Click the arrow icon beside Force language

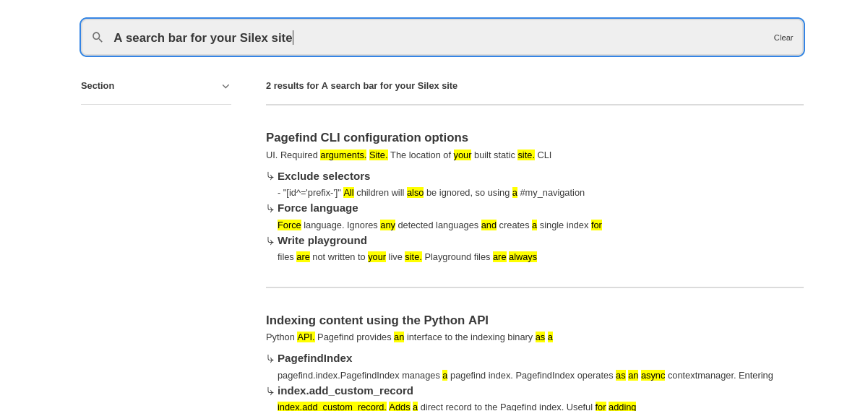point(270,209)
